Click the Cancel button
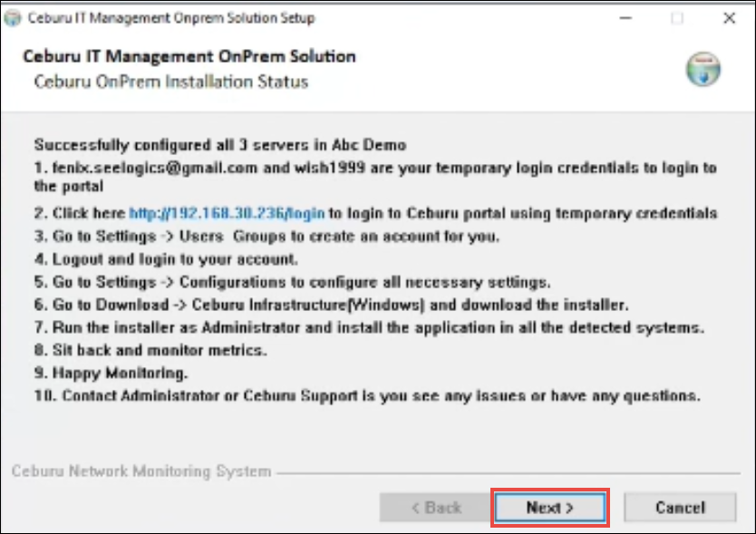Viewport: 756px width, 534px height. pyautogui.click(x=680, y=507)
